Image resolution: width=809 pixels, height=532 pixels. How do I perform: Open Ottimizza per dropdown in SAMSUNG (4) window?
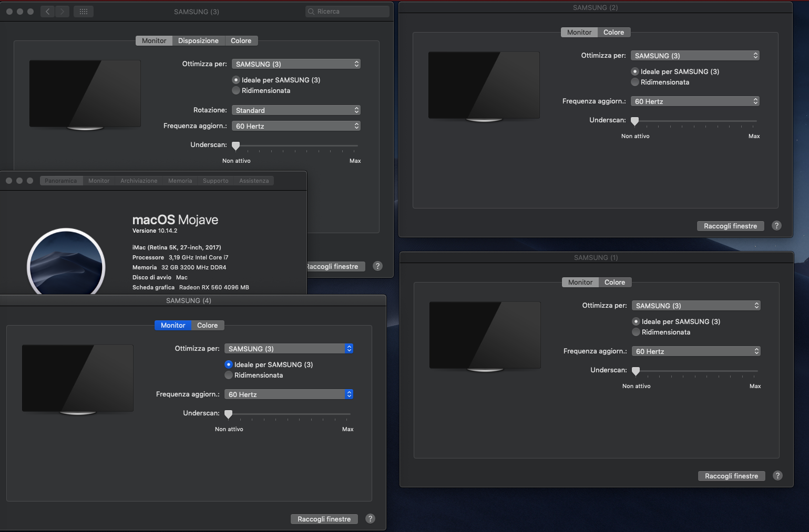tap(289, 349)
